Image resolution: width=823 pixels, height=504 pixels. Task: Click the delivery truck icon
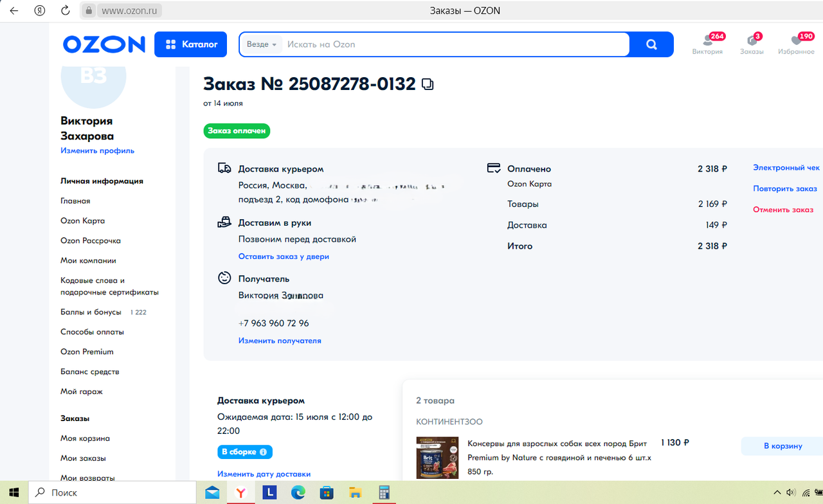[x=224, y=168]
